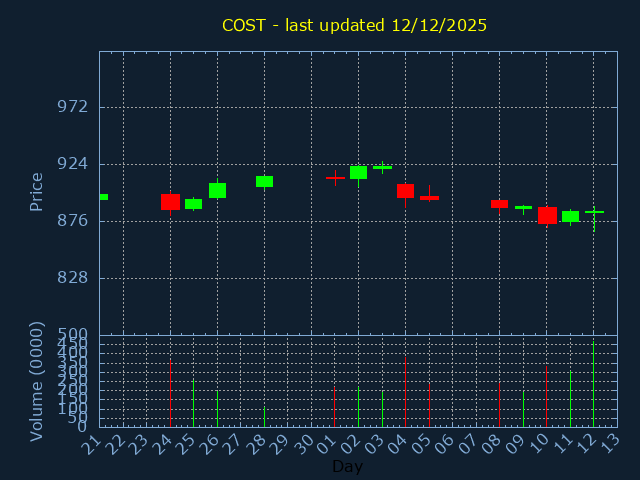This screenshot has width=640, height=480.
Task: Click the day 13 tick label
Action: (609, 445)
